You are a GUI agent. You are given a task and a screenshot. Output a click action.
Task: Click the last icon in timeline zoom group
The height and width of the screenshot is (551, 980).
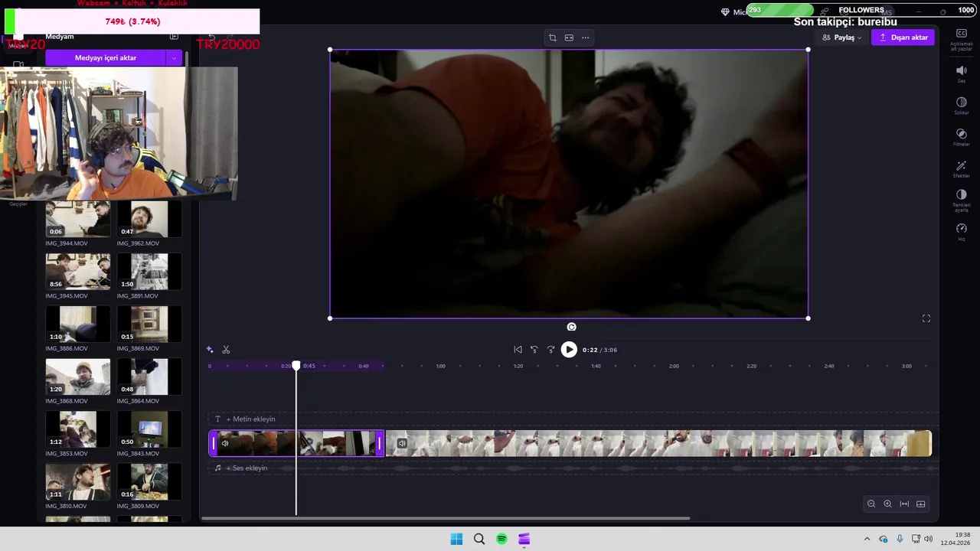pos(921,504)
